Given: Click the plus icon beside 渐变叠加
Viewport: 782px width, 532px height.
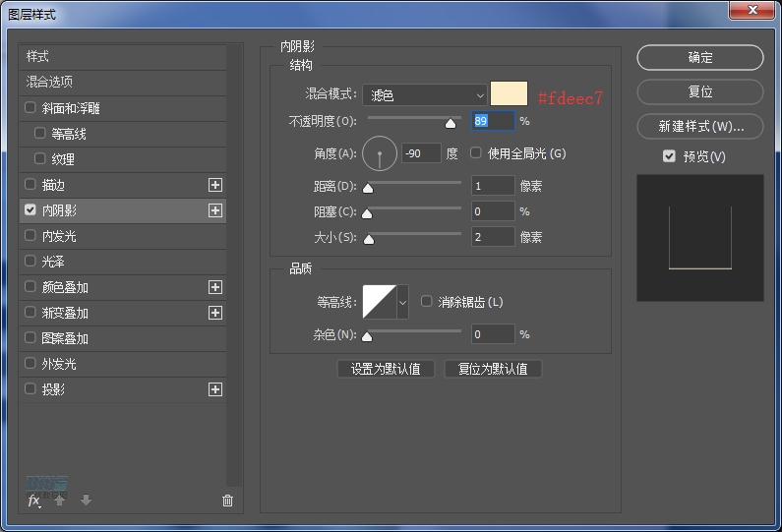Looking at the screenshot, I should coord(215,313).
